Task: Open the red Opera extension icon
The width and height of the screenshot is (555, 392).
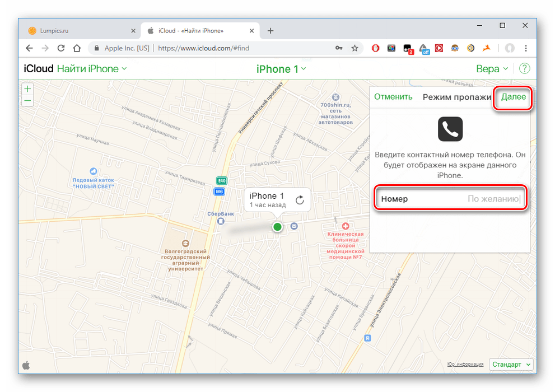Action: [x=376, y=48]
